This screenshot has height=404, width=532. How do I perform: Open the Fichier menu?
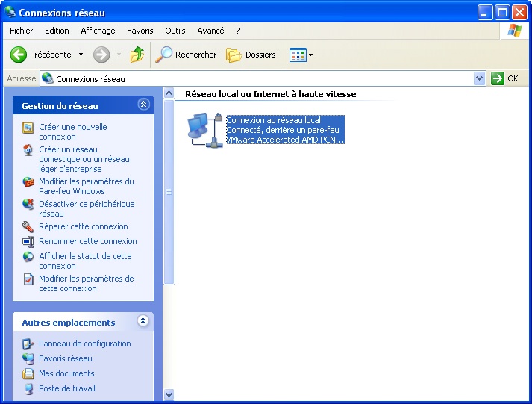tap(21, 31)
